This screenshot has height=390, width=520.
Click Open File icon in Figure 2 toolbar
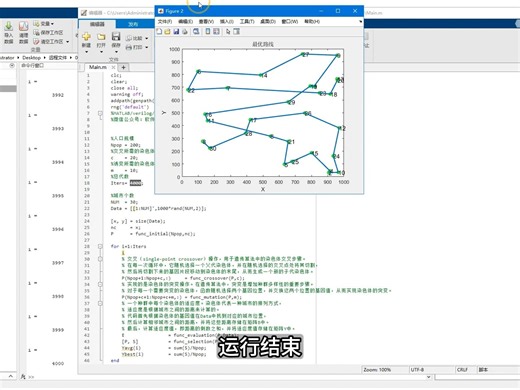click(x=167, y=31)
